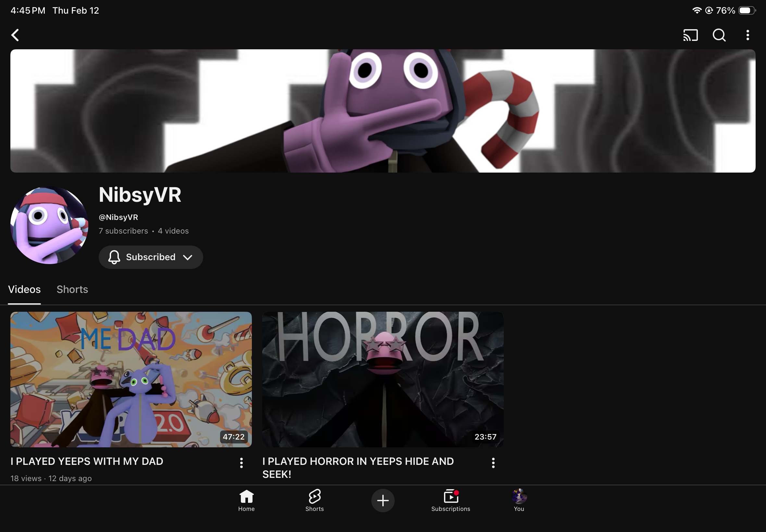Open Shorts from the bottom navigation bar

(x=315, y=500)
